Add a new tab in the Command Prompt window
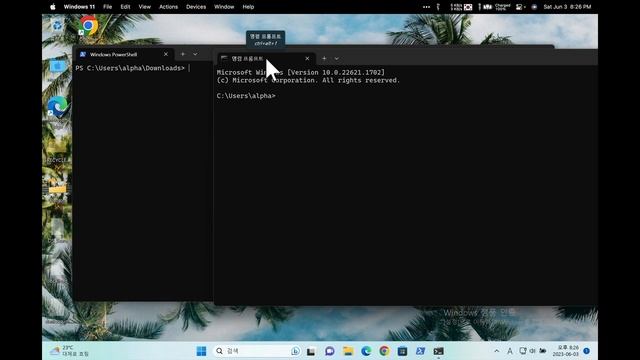This screenshot has width=640, height=360. 324,58
